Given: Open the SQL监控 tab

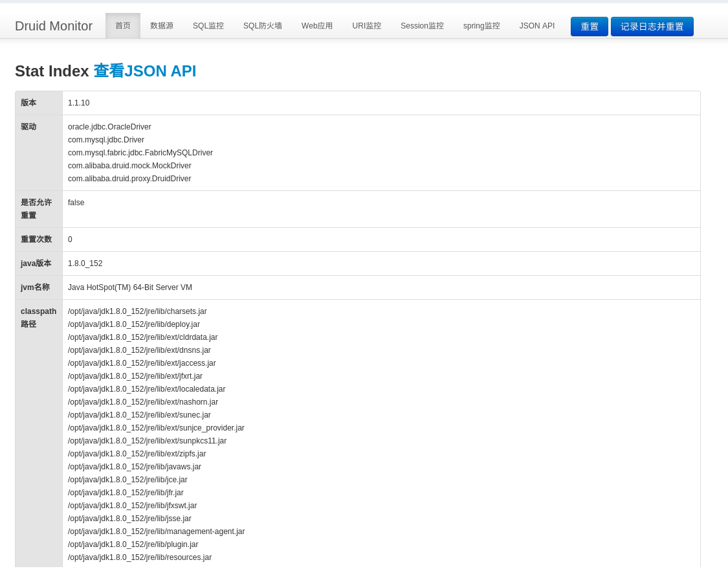Looking at the screenshot, I should (208, 26).
